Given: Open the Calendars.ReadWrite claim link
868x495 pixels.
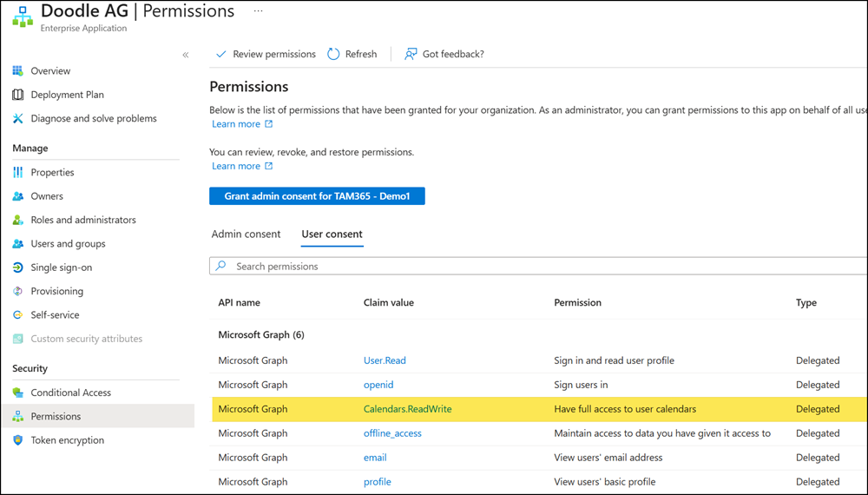Looking at the screenshot, I should click(x=407, y=409).
